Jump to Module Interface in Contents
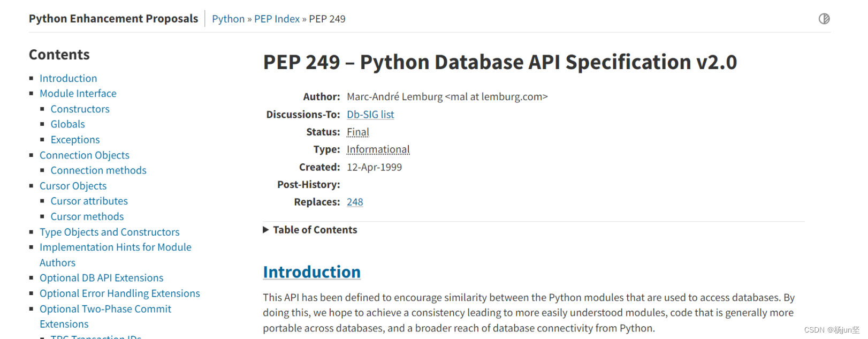Screen dimensions: 868x339 (x=78, y=93)
